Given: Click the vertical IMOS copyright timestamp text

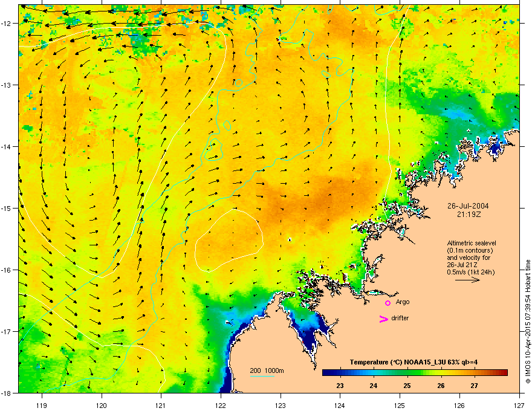Looking at the screenshot, I should pos(528,322).
